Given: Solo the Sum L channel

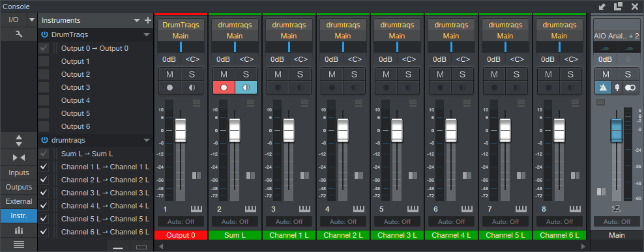Looking at the screenshot, I should pos(246,74).
